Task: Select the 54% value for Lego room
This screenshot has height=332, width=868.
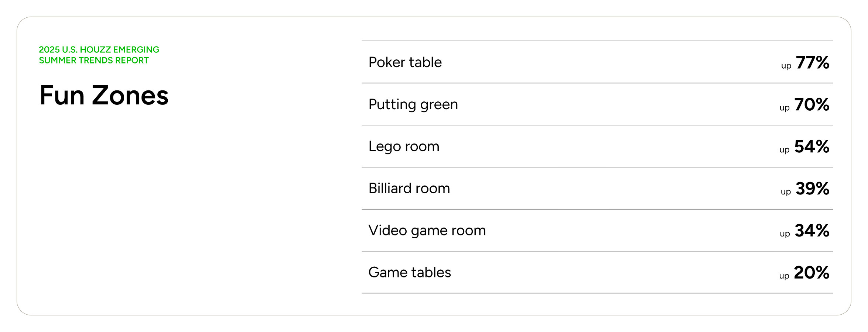Action: pos(812,146)
